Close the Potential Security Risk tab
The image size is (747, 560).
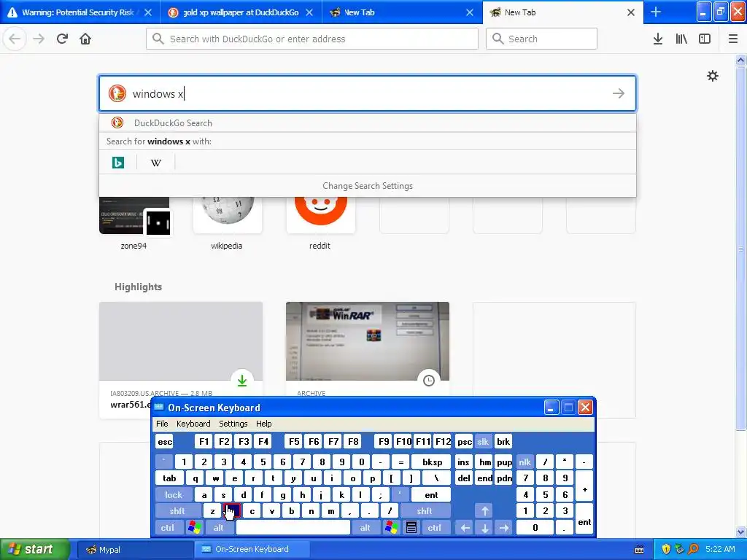(148, 12)
